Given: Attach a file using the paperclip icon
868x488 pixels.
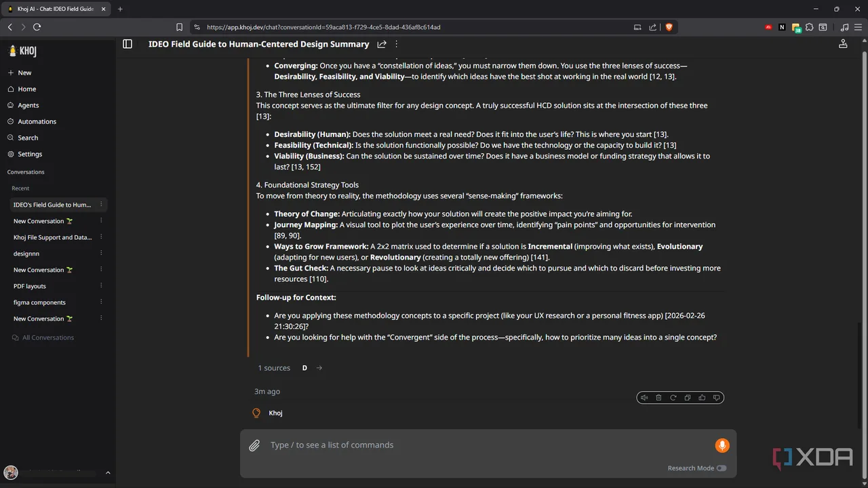Looking at the screenshot, I should point(254,445).
